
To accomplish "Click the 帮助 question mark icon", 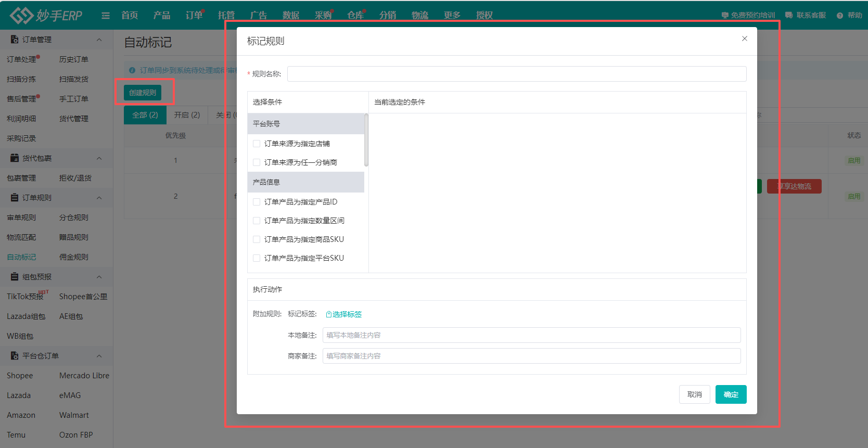I will 840,16.
